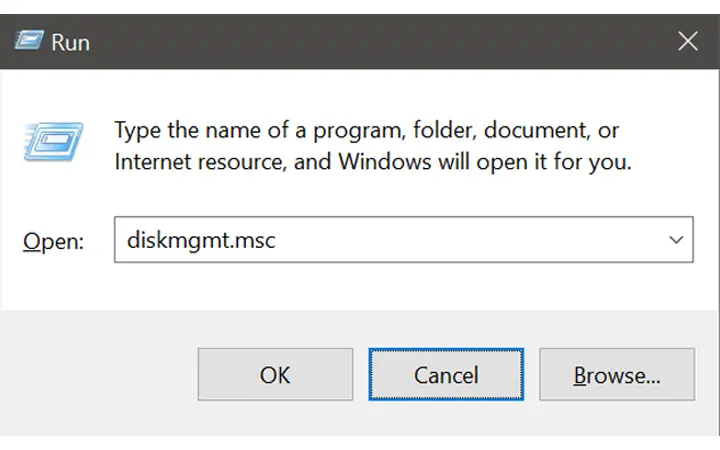Click the "Type the name of a program" text
Image resolution: width=720 pixels, height=450 pixels.
pyautogui.click(x=260, y=130)
